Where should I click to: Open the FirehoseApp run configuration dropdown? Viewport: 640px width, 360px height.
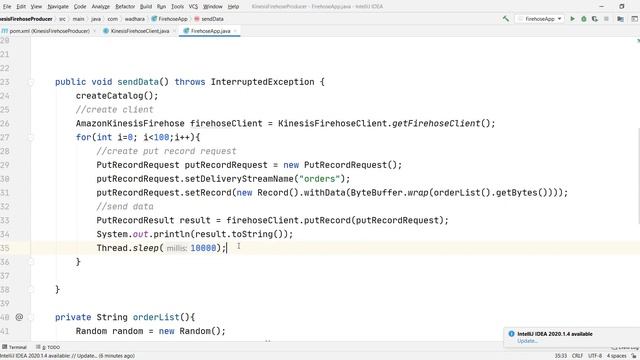[540, 19]
